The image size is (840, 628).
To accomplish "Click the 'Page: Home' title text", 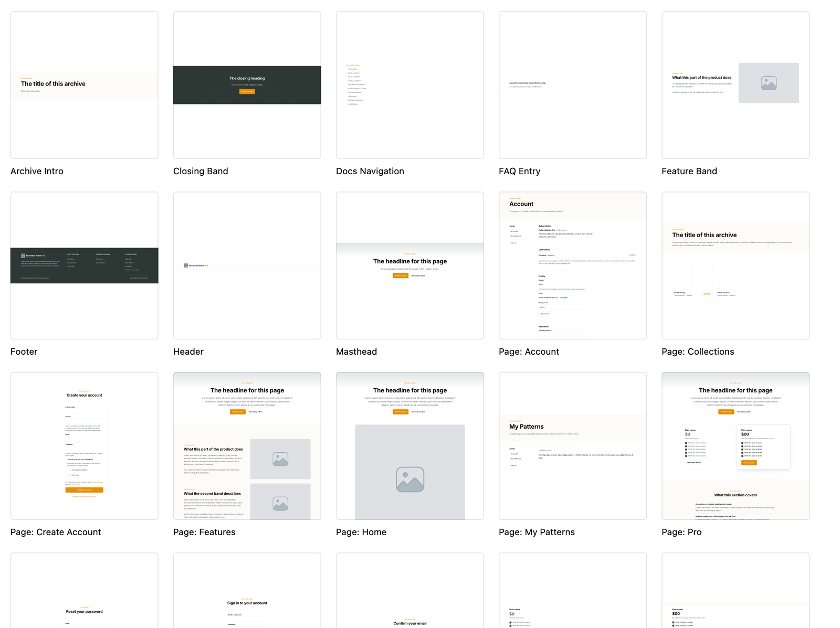I will 361,532.
